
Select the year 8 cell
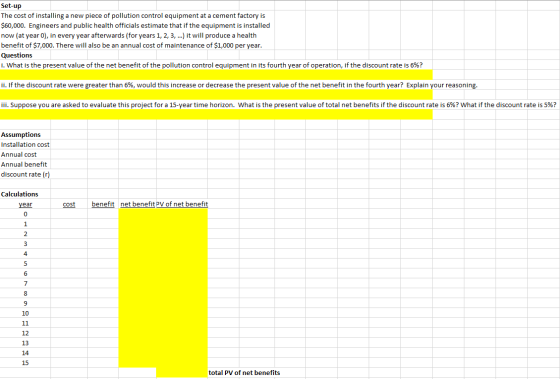(x=25, y=294)
